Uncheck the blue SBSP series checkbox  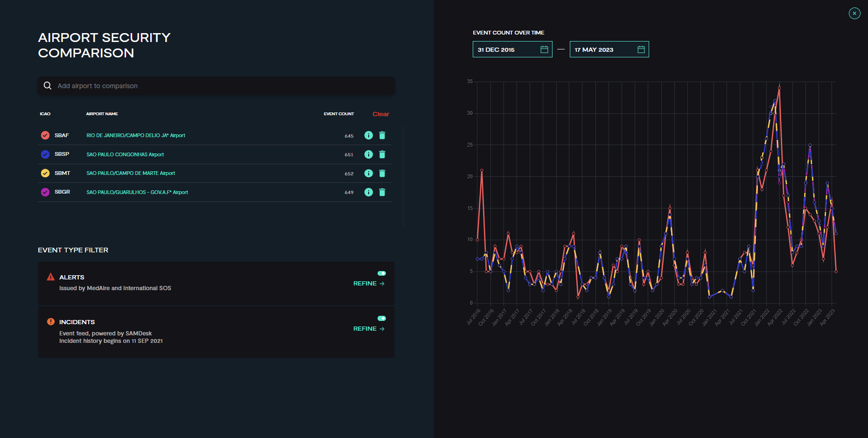45,154
